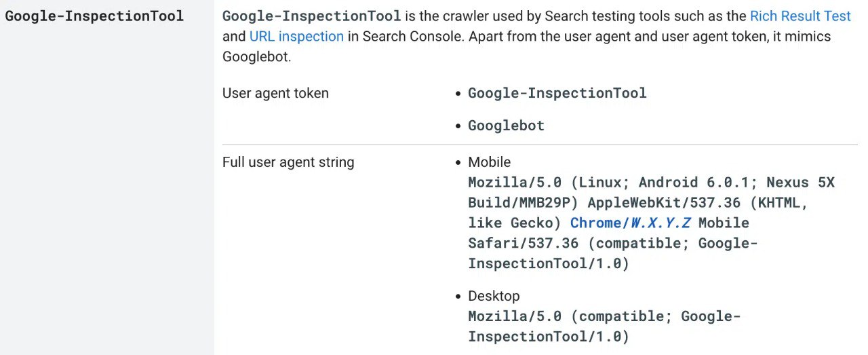The height and width of the screenshot is (355, 868).
Task: Click the "User agent token" label
Action: (275, 93)
